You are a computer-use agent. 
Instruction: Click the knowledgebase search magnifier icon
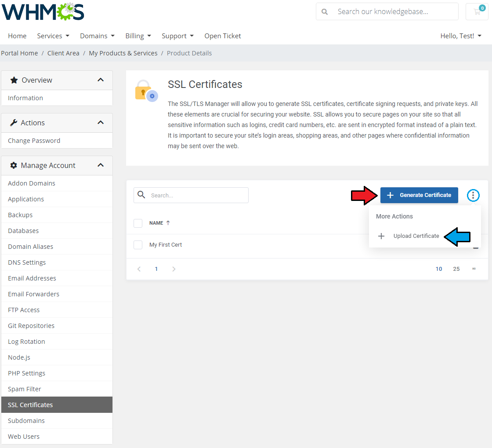click(x=325, y=12)
